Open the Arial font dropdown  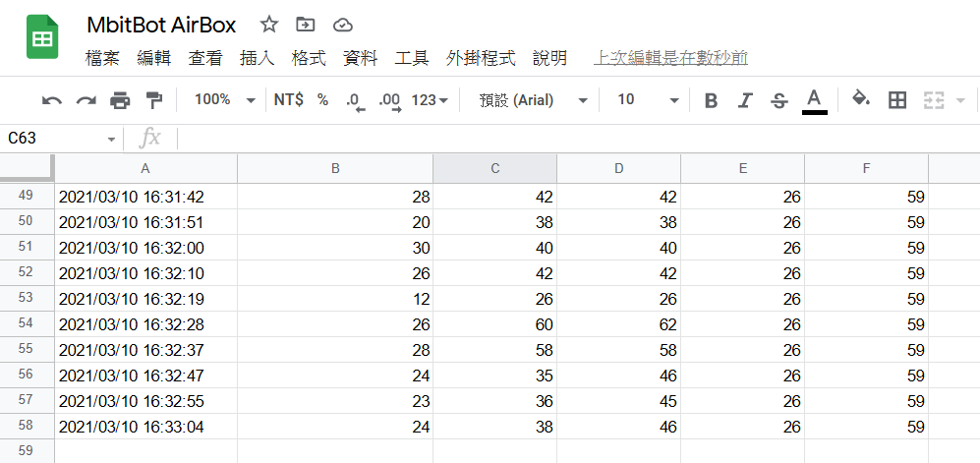pyautogui.click(x=534, y=100)
